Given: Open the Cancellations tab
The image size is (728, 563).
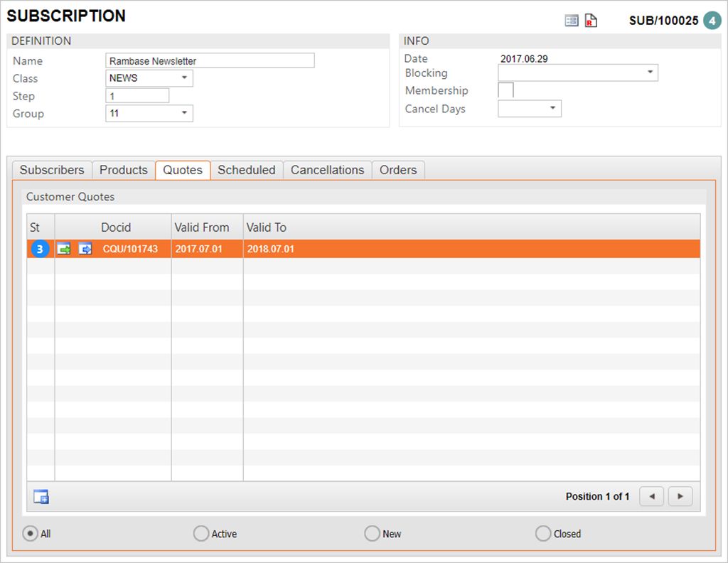Looking at the screenshot, I should point(327,170).
